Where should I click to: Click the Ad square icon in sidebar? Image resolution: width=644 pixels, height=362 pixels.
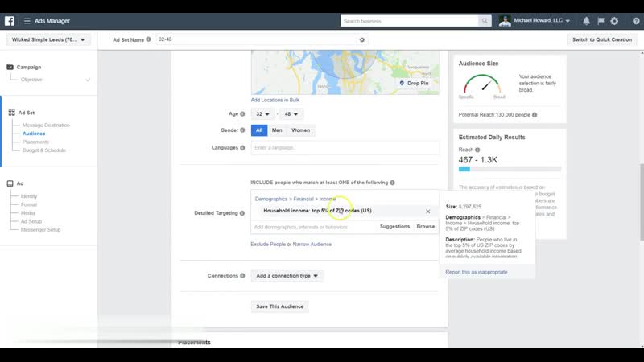click(x=10, y=183)
